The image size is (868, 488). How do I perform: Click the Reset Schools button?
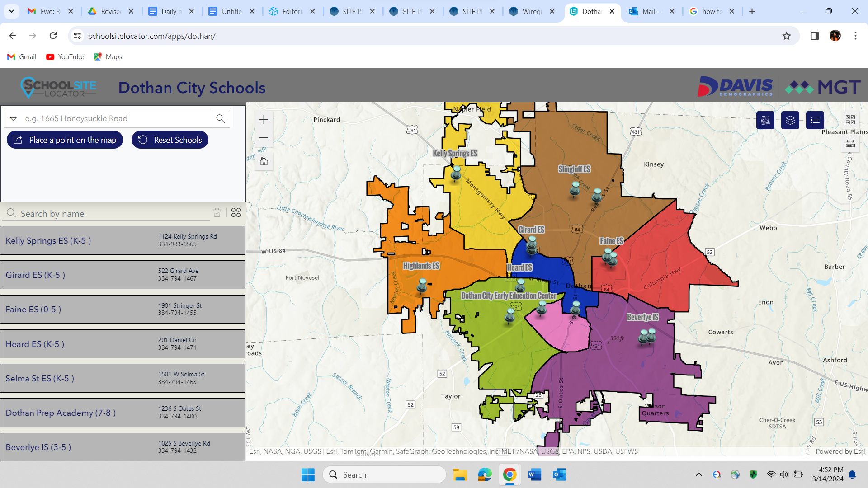170,140
